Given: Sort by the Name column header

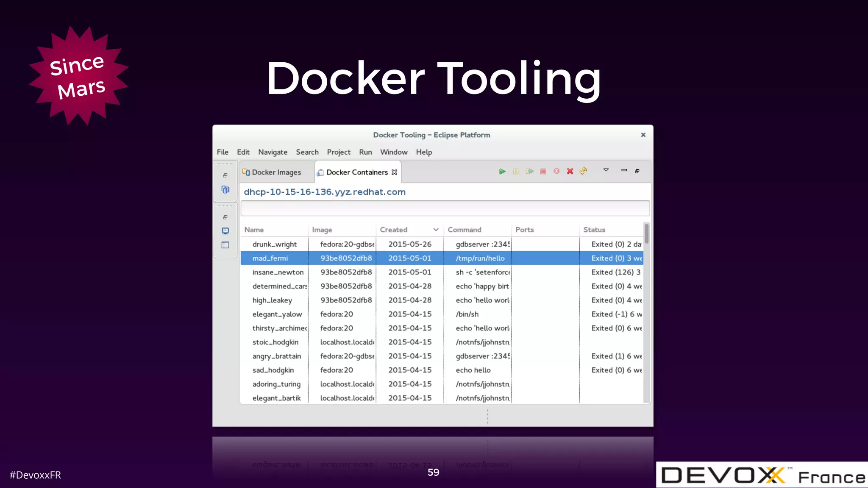Looking at the screenshot, I should pos(274,230).
